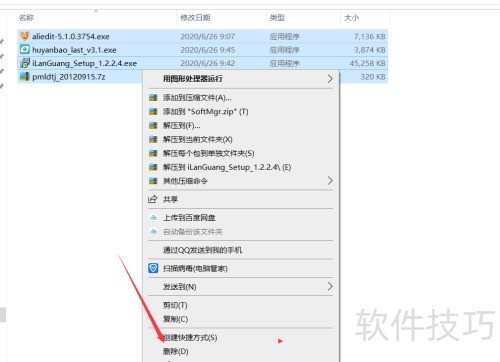Click the pmldtj_20120915.7z archive icon
Image resolution: width=500 pixels, height=362 pixels.
(25, 77)
